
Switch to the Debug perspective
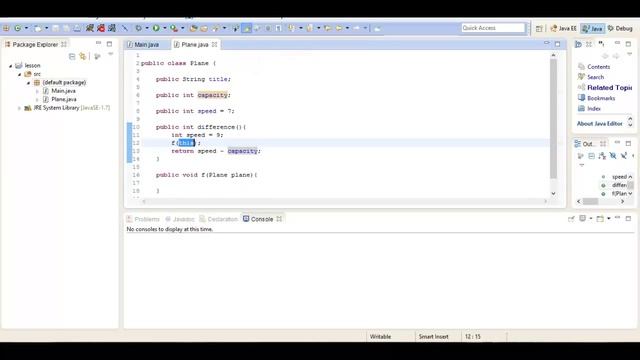[620, 28]
